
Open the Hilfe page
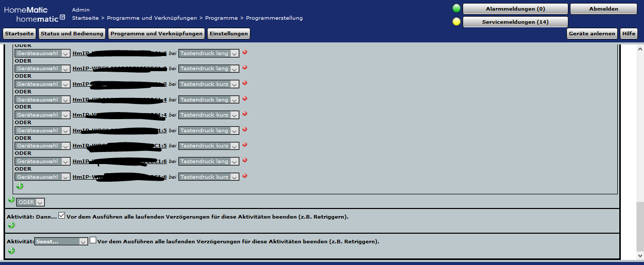point(629,33)
